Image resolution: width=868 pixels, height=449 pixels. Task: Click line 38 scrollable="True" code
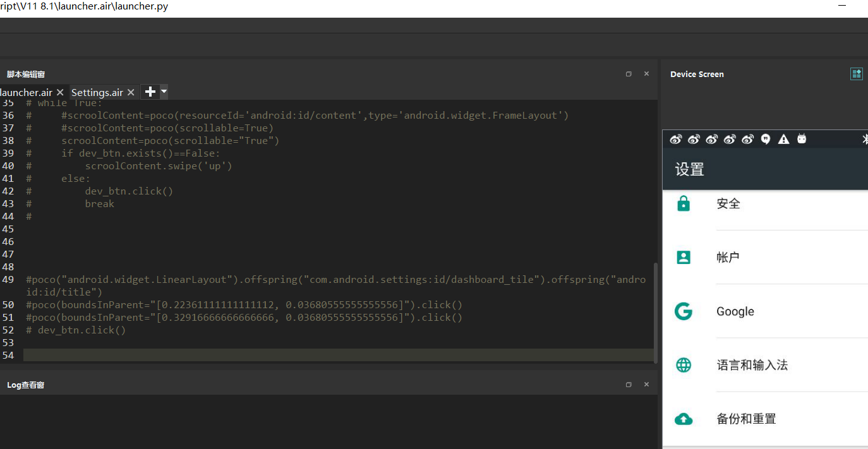point(170,140)
